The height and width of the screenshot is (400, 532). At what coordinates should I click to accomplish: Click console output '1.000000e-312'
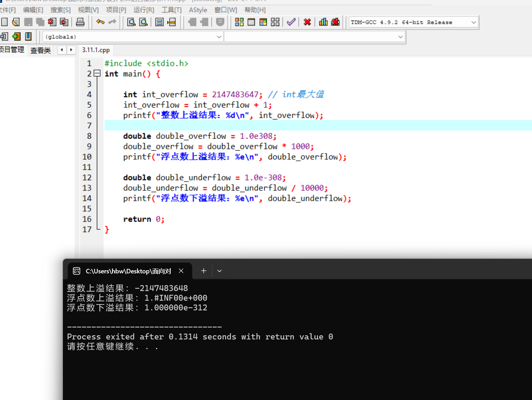(x=176, y=308)
